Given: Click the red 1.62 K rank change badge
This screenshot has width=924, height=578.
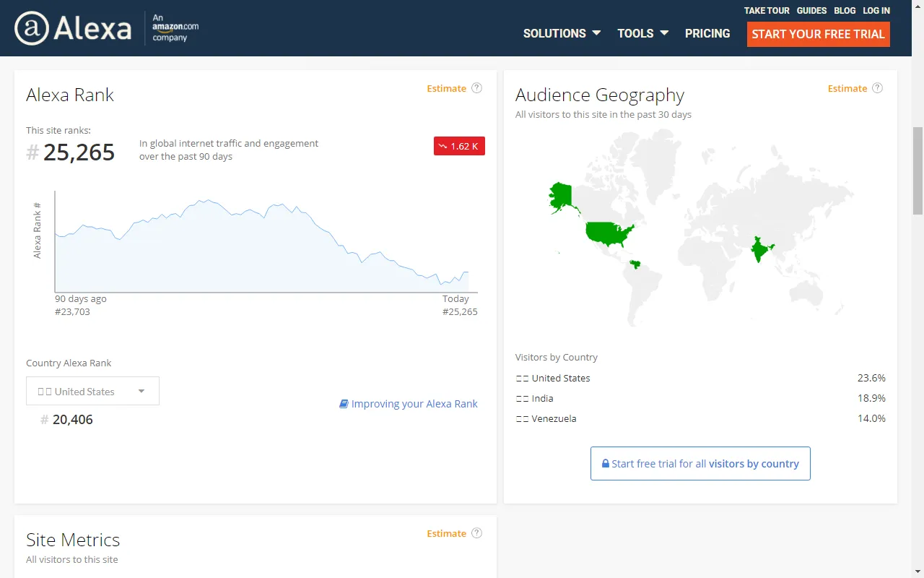Looking at the screenshot, I should click(459, 146).
